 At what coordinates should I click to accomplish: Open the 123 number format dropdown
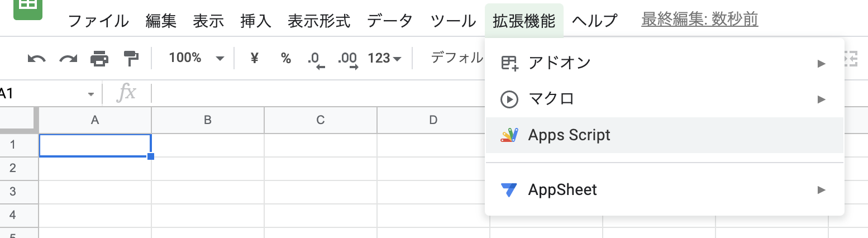(x=385, y=58)
